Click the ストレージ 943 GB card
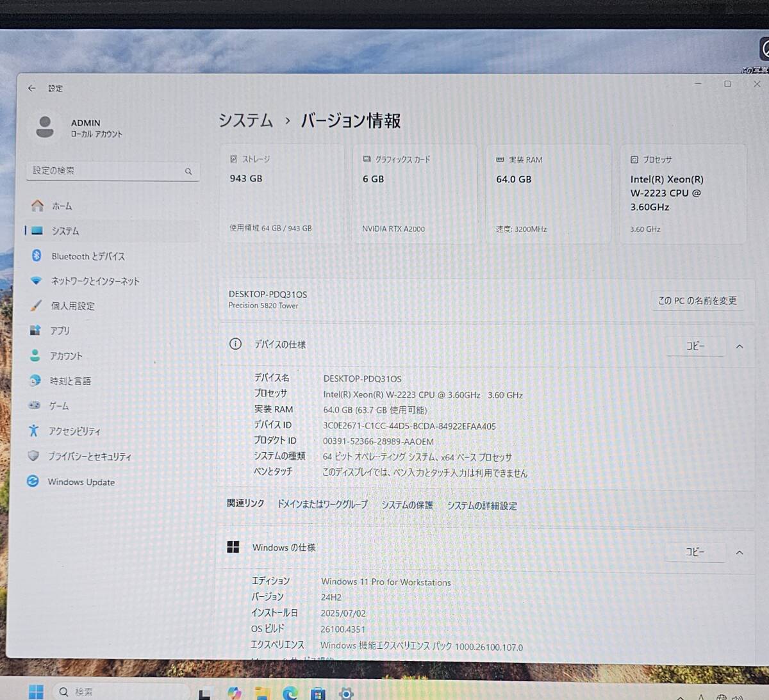This screenshot has height=700, width=769. [x=282, y=194]
